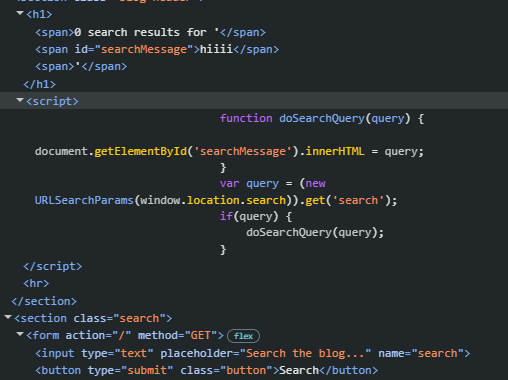This screenshot has width=508, height=380.
Task: Select the first span '0 search results for'
Action: pos(150,32)
